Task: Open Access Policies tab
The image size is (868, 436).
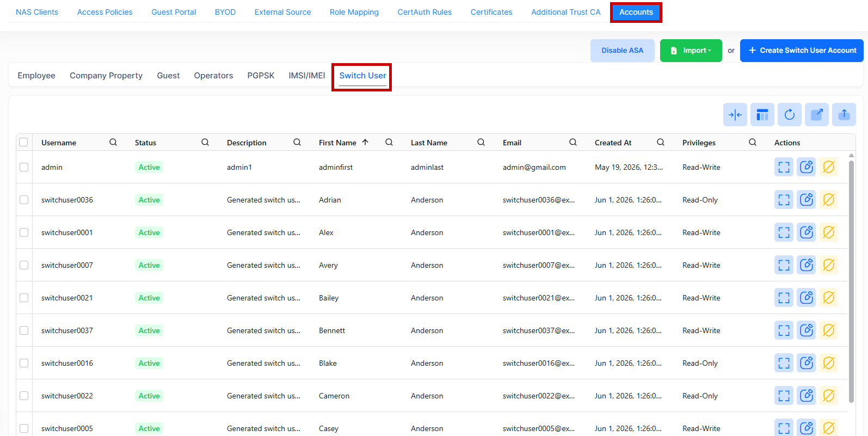Action: (x=105, y=12)
